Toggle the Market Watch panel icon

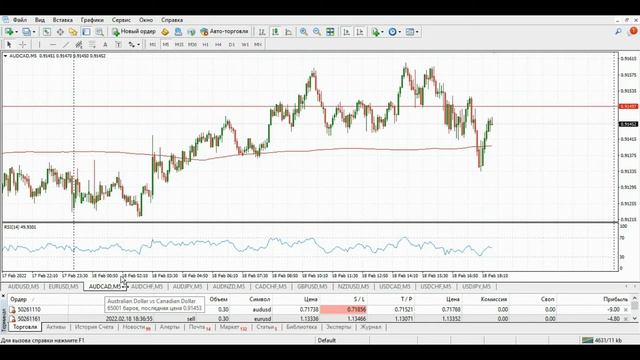(x=47, y=32)
